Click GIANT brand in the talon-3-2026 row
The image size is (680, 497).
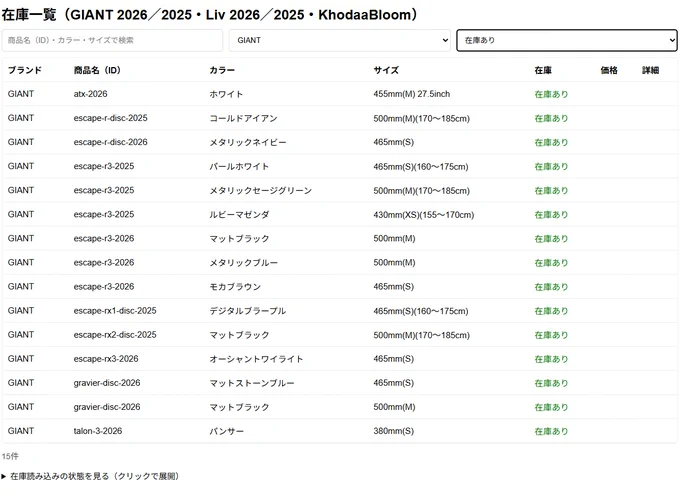pos(21,431)
